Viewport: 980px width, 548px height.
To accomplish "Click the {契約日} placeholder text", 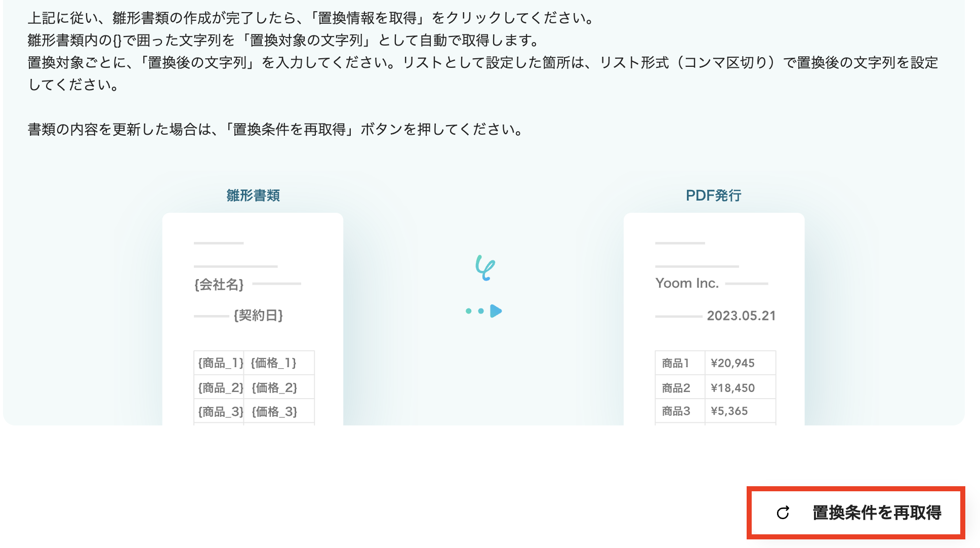I will click(258, 316).
